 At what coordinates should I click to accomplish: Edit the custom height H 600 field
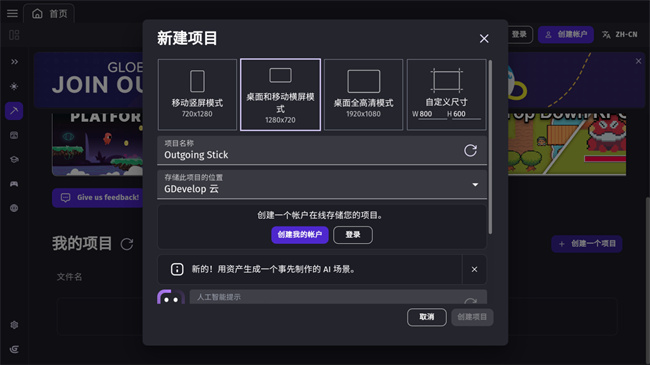tap(466, 114)
